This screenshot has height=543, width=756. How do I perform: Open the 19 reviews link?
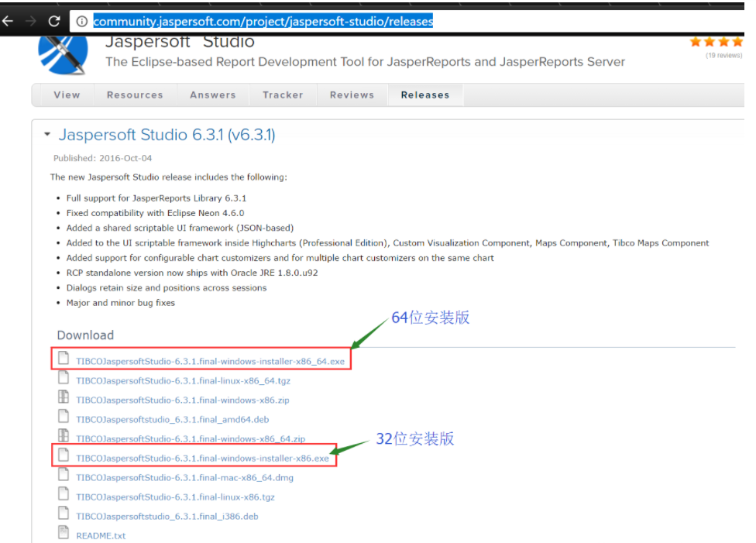click(x=723, y=56)
